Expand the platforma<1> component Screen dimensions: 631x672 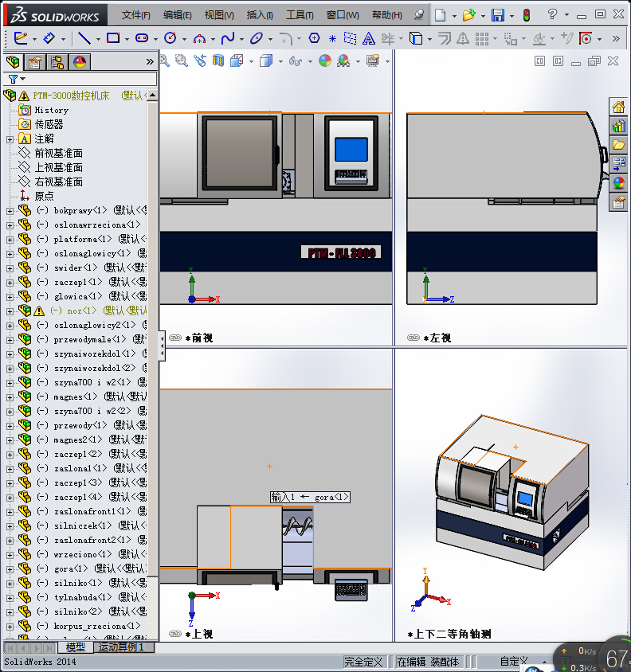(10, 240)
